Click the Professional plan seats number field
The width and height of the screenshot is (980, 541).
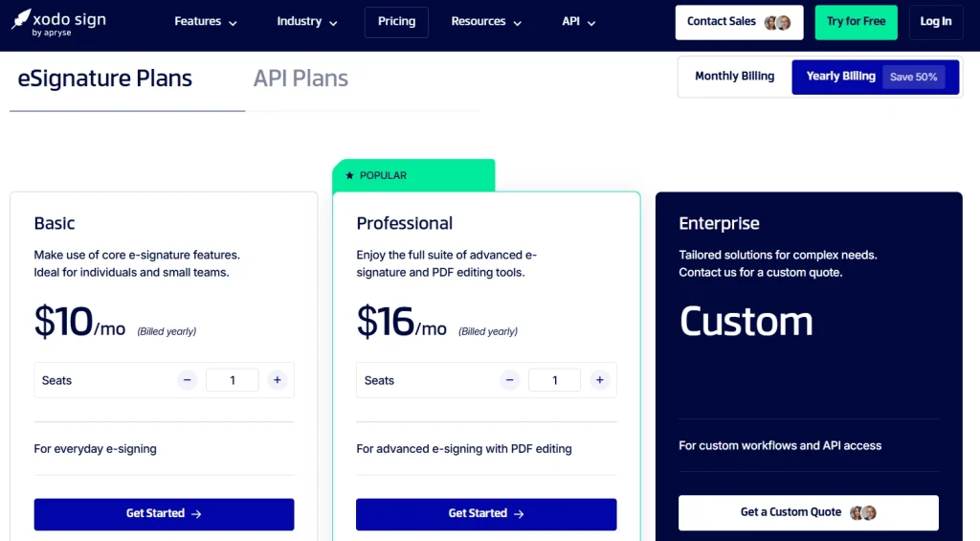(554, 380)
